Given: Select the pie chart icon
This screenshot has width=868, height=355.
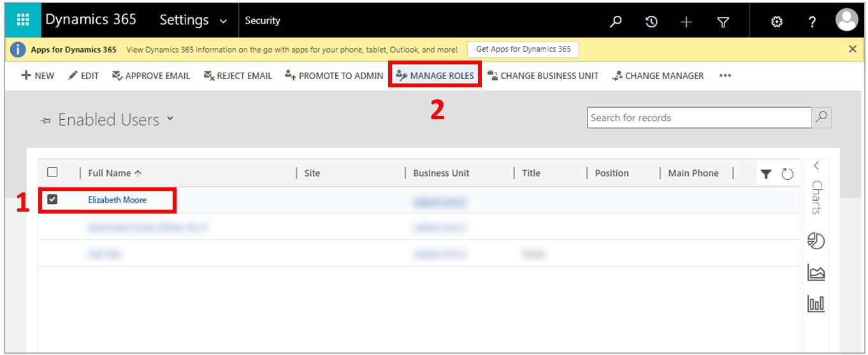Looking at the screenshot, I should pos(816,240).
